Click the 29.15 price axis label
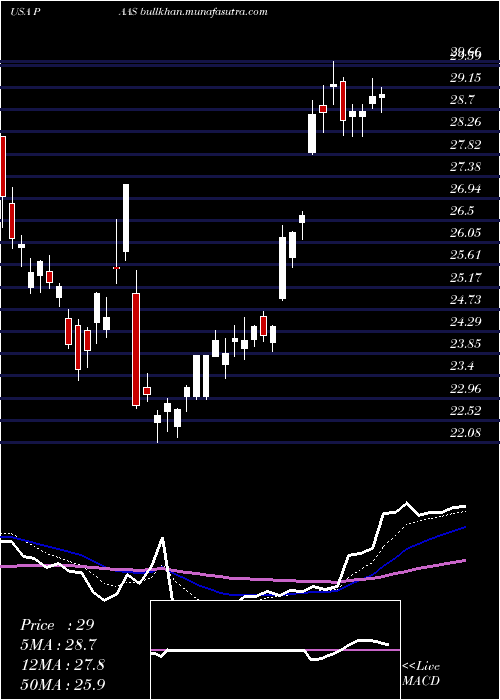 tap(465, 78)
